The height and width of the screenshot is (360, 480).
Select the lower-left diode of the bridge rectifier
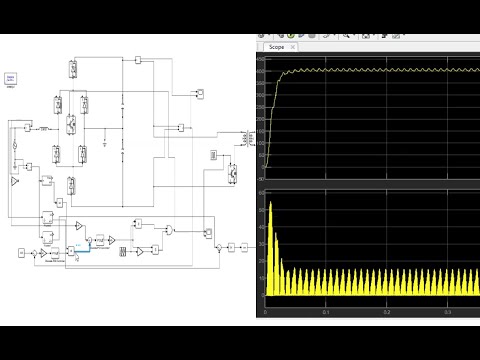tap(57, 154)
